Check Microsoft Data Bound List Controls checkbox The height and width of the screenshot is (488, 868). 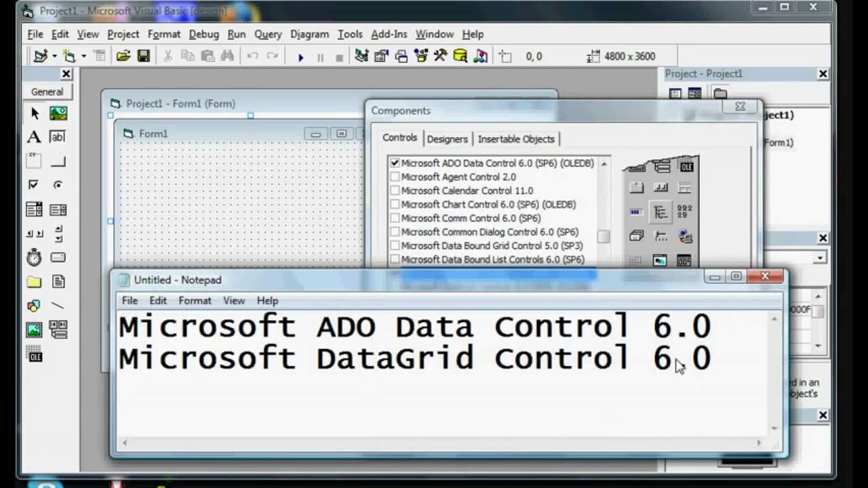395,260
